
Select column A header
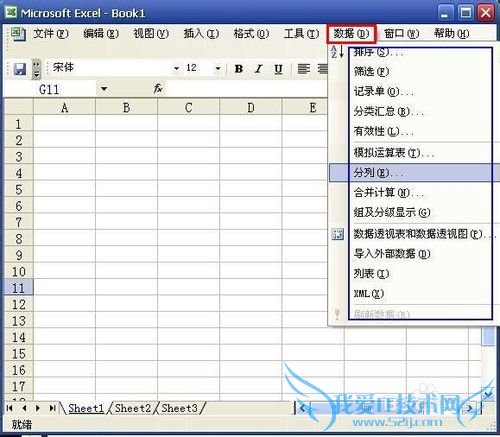coord(64,107)
